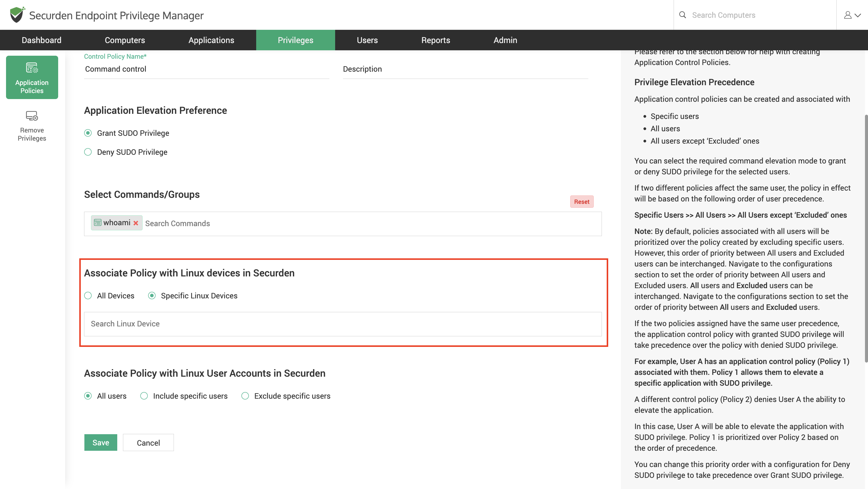Open the Privileges tab

[x=295, y=40]
